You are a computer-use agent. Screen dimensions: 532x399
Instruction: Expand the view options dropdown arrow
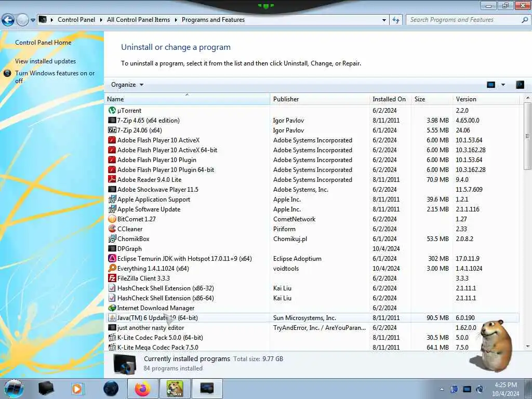[x=503, y=85]
